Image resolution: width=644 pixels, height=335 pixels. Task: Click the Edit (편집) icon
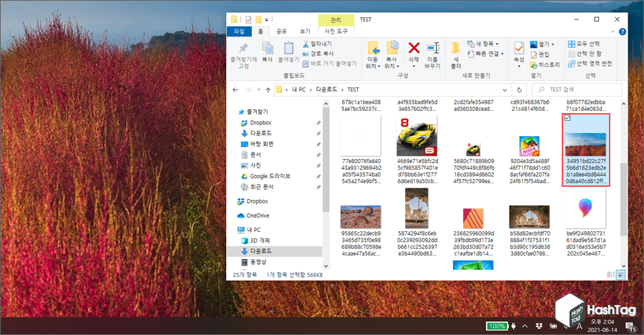coord(534,54)
